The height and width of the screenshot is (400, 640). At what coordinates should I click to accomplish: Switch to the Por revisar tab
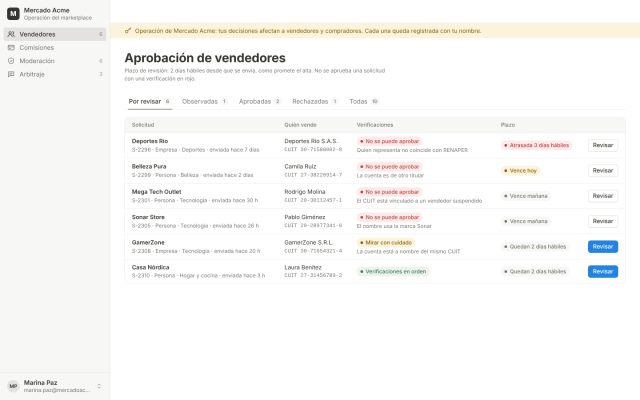tap(149, 102)
